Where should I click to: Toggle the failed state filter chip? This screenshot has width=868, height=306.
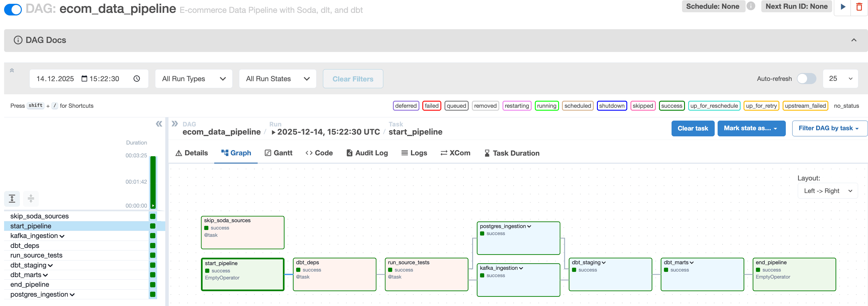tap(432, 106)
